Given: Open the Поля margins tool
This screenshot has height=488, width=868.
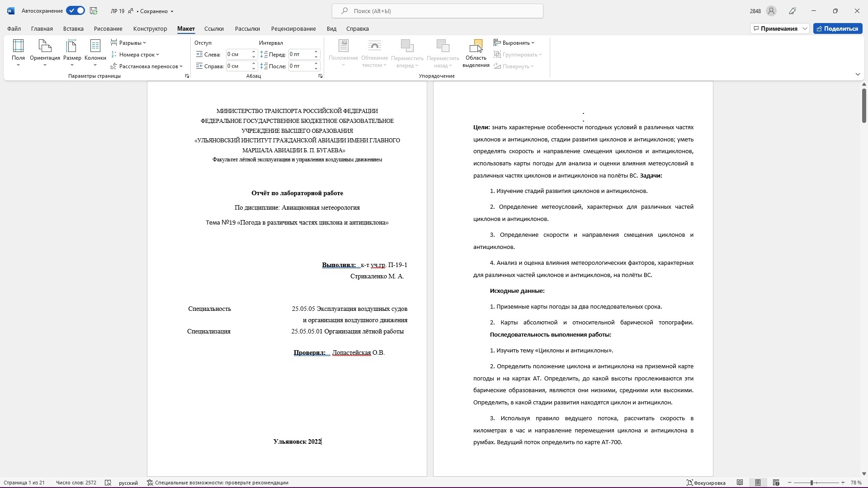Looking at the screenshot, I should coord(18,53).
